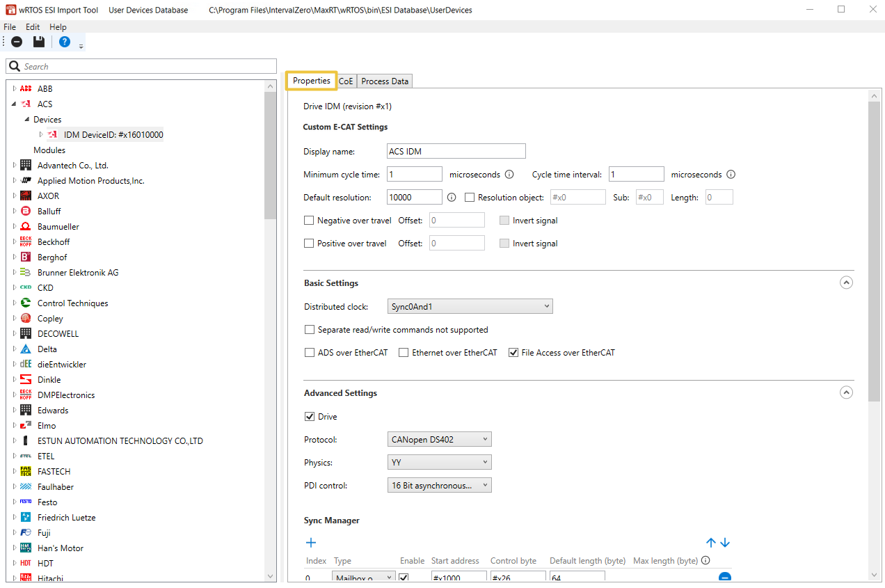This screenshot has width=885, height=588.
Task: Open the Protocol CANopen DS402 dropdown
Action: coord(439,440)
